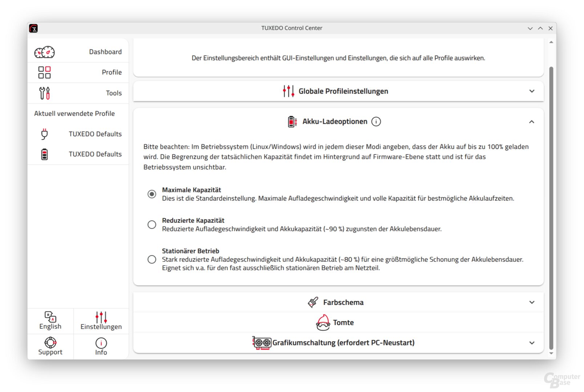
Task: Click the Reduzierte Kapazität option label
Action: [x=193, y=220]
